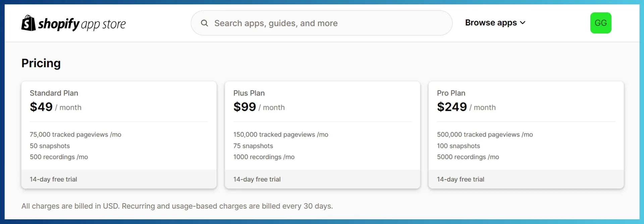This screenshot has width=644, height=224.
Task: Click Standard Plan's 14-day free trial footer
Action: (x=53, y=179)
